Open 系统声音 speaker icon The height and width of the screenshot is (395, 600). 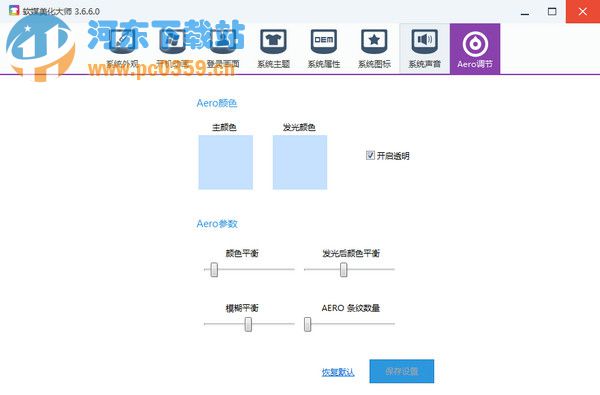click(x=425, y=41)
